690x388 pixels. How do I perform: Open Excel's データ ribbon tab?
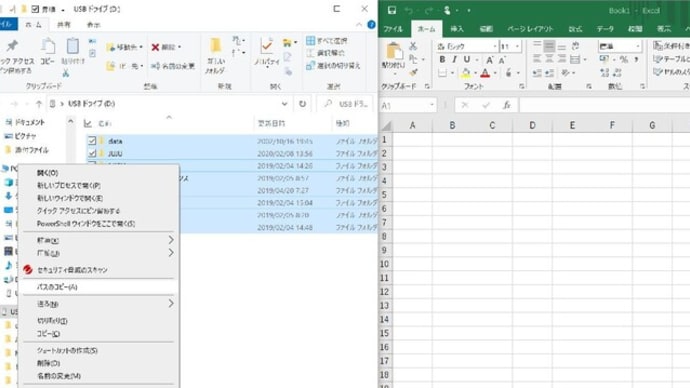(x=605, y=29)
